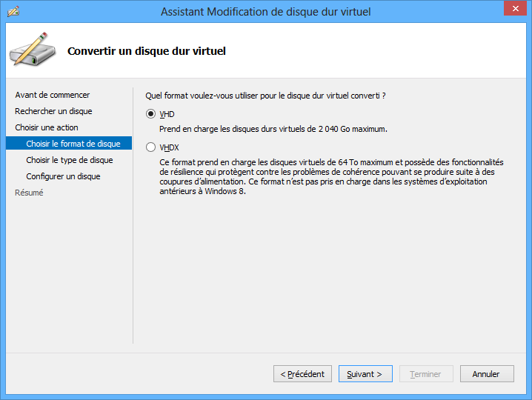Jump to "Choisir le type de disque"
This screenshot has width=532, height=400.
click(70, 160)
